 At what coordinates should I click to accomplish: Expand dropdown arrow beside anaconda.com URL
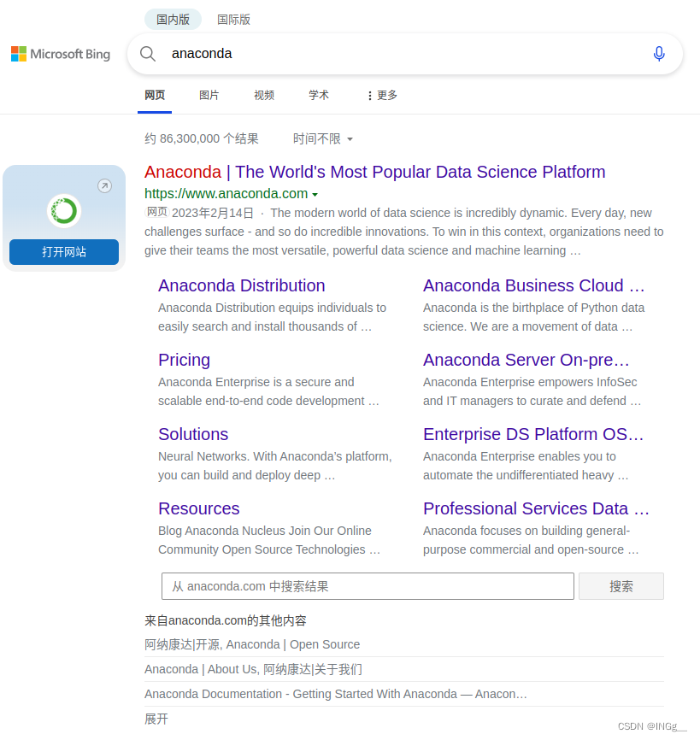click(315, 194)
